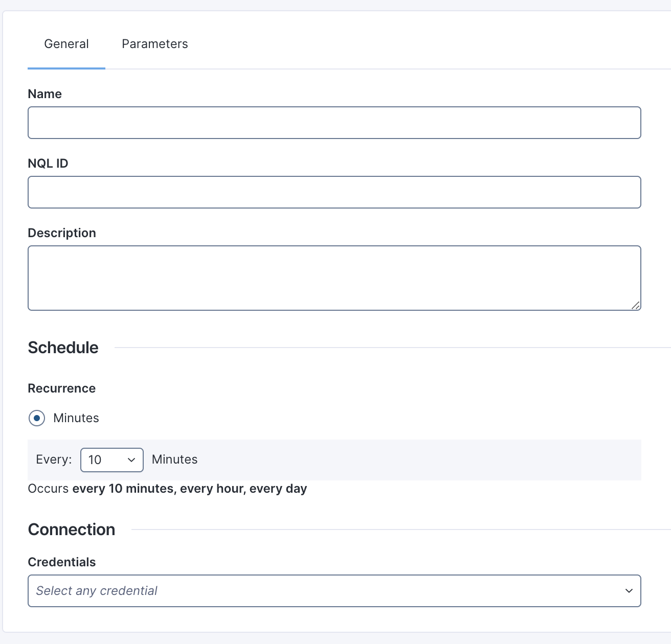The height and width of the screenshot is (644, 671).
Task: Select the Minutes recurrence radio button
Action: pyautogui.click(x=37, y=418)
